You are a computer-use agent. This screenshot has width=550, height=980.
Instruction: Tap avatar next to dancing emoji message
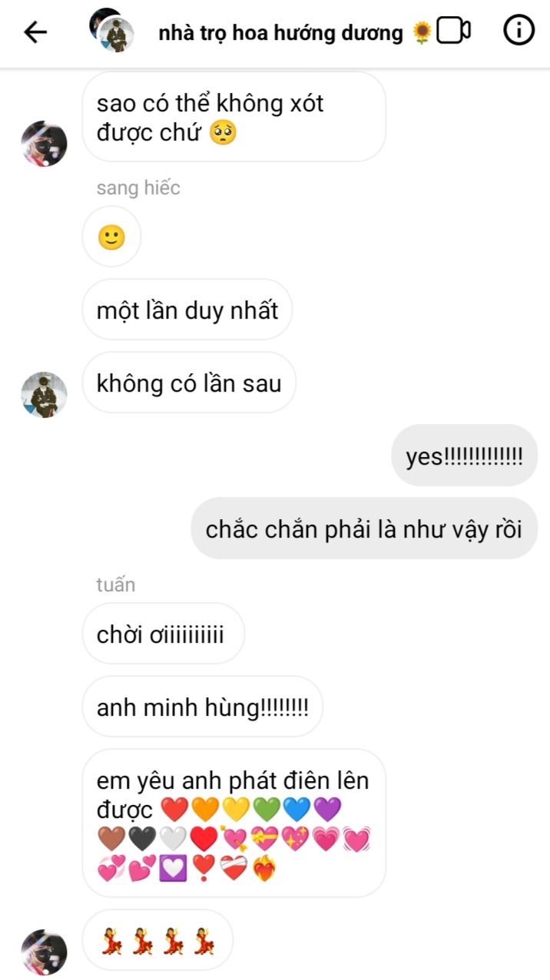(x=44, y=952)
